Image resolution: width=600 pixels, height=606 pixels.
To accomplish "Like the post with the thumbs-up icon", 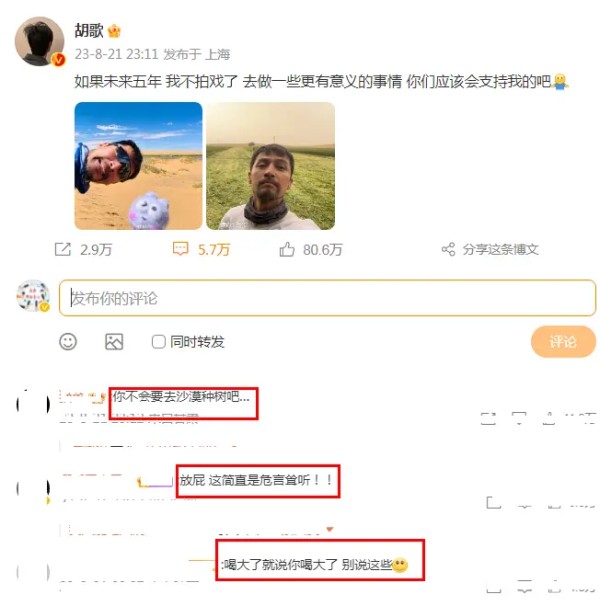I will coord(287,249).
